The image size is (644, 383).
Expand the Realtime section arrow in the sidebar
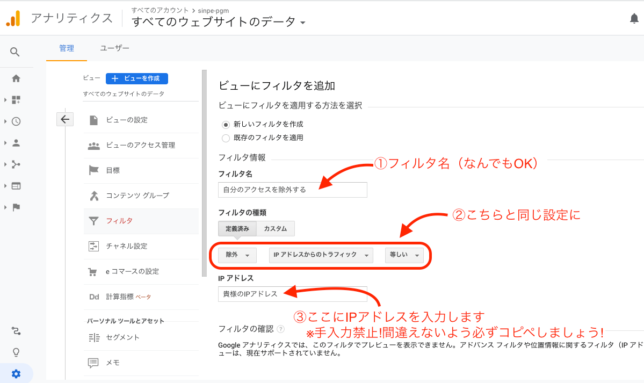[x=5, y=122]
